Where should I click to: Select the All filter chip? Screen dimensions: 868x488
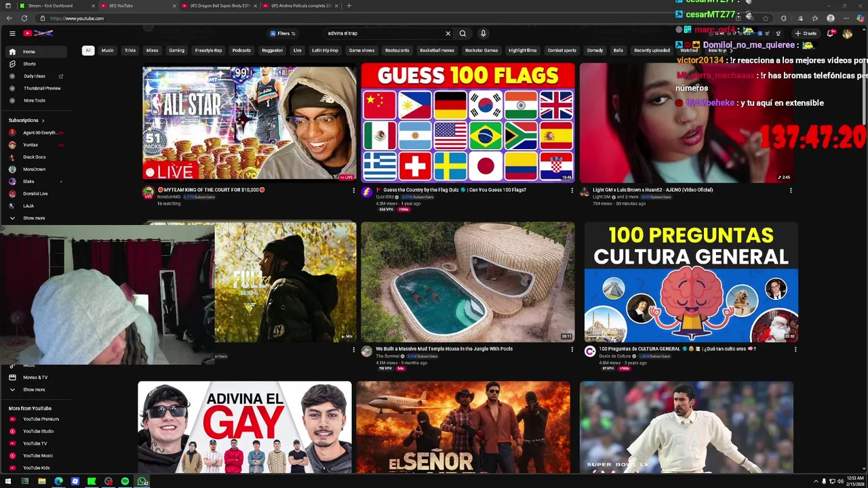(87, 50)
